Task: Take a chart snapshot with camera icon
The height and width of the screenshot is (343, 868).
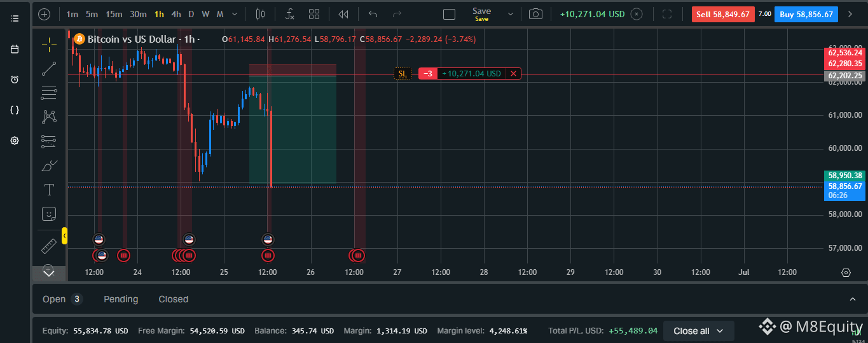Action: coord(536,14)
